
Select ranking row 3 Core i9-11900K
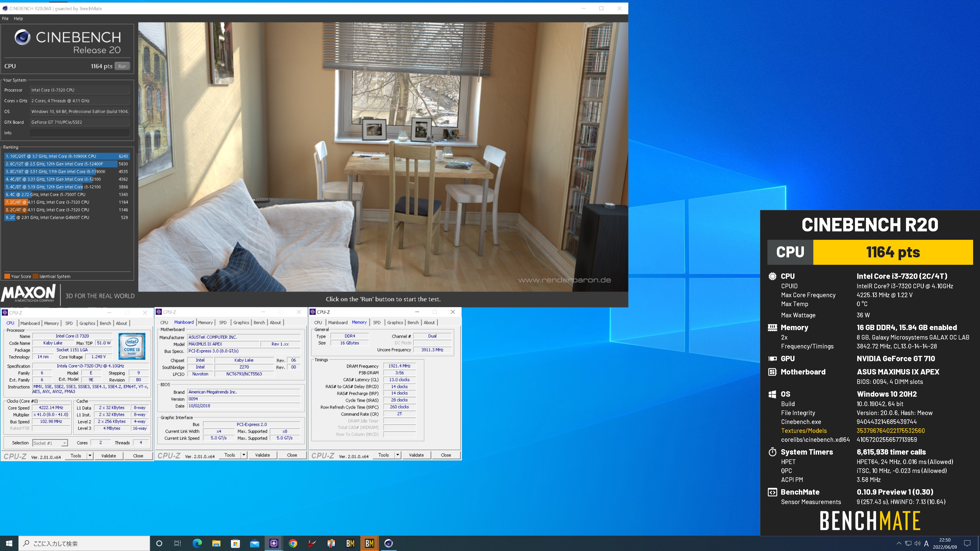pos(67,171)
